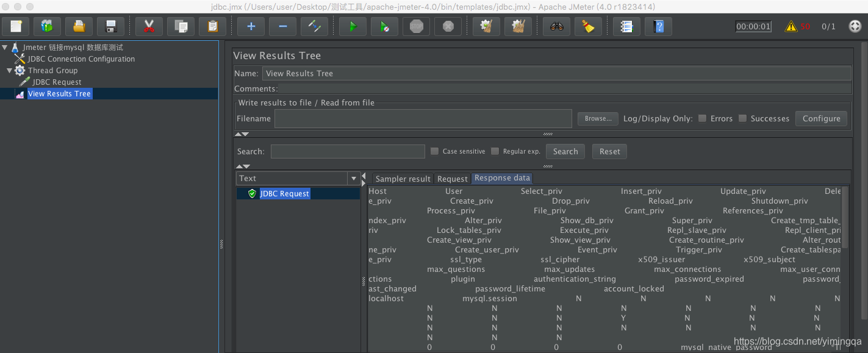
Task: Select JDBC Request in test plan tree
Action: tap(57, 82)
